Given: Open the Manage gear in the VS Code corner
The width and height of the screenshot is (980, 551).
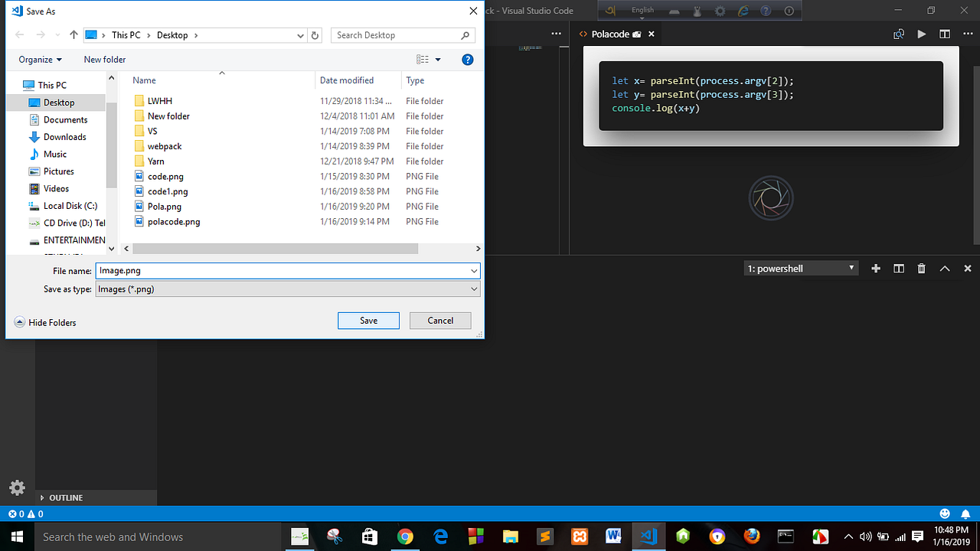Looking at the screenshot, I should (17, 487).
